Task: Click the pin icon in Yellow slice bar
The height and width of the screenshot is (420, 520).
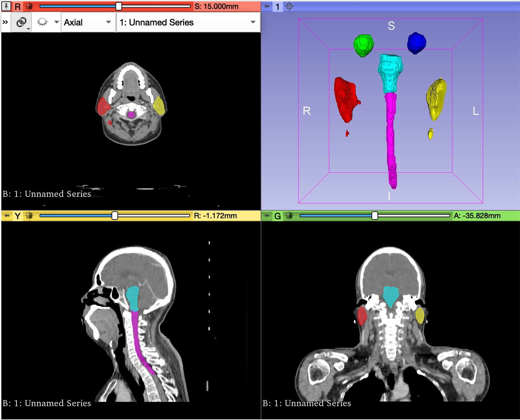Action: [7, 216]
